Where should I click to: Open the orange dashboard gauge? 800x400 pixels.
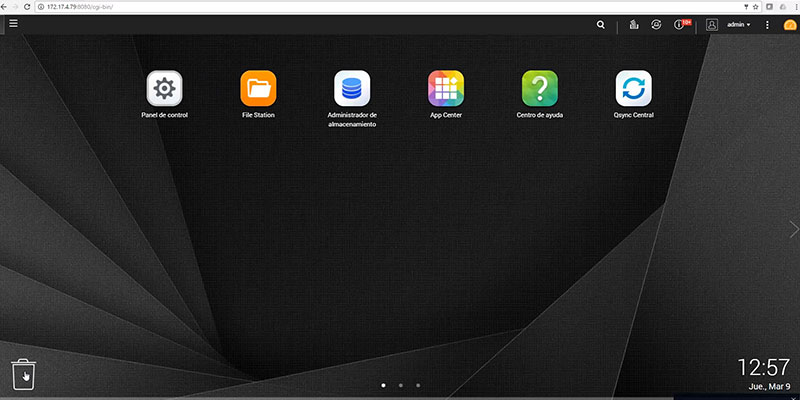click(790, 25)
